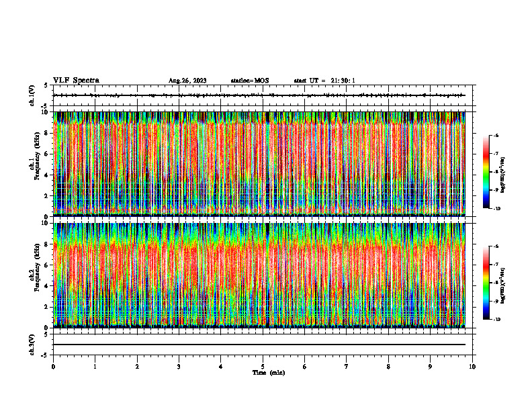Select the "0" tick on the time axis
532x411 pixels.
(53, 367)
